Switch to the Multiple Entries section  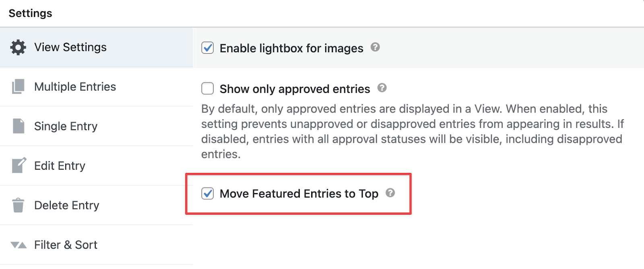click(75, 86)
